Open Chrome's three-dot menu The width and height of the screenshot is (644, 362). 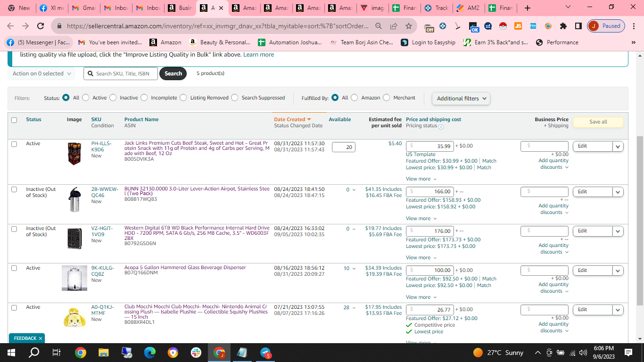pyautogui.click(x=634, y=26)
